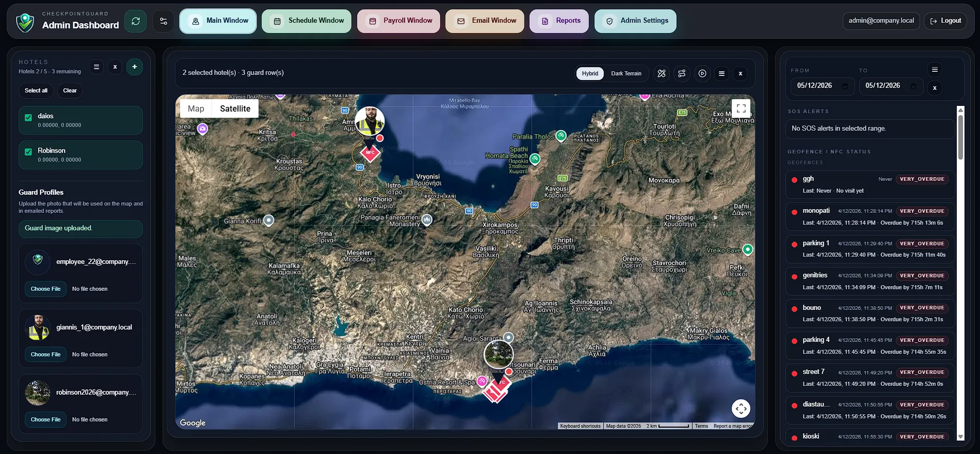
Task: Open the Schedule Window tab
Action: point(307,21)
